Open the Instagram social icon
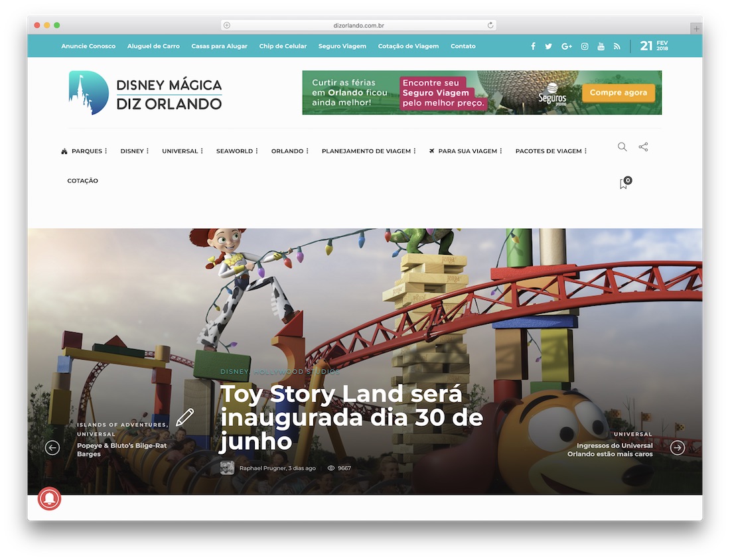Viewport: 730px width, 560px height. [585, 46]
